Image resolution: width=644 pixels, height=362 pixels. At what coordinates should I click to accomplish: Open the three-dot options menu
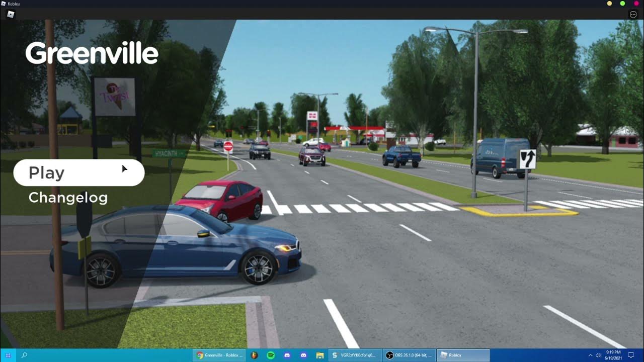[633, 15]
